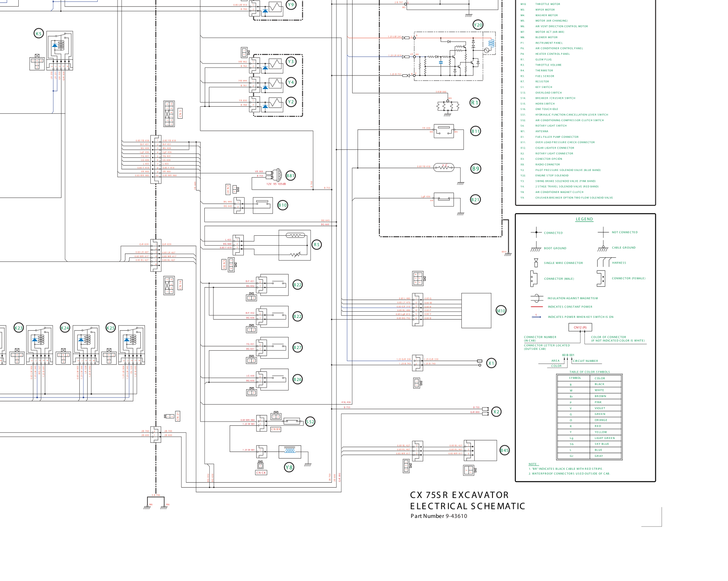Click 'ENGINE STOP SOLENOID' list entry
The height and width of the screenshot is (581, 728).
point(552,176)
